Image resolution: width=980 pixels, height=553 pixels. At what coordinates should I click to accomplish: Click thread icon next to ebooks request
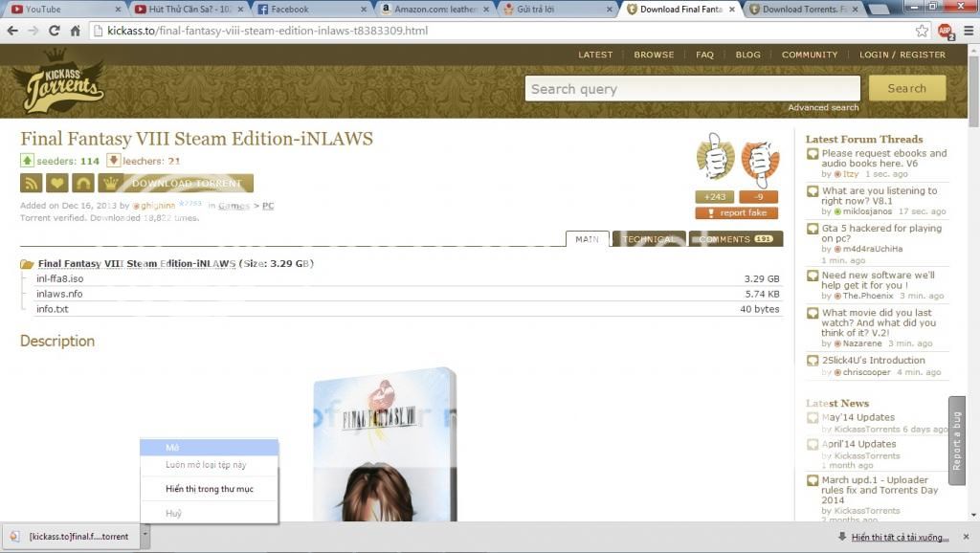[813, 154]
